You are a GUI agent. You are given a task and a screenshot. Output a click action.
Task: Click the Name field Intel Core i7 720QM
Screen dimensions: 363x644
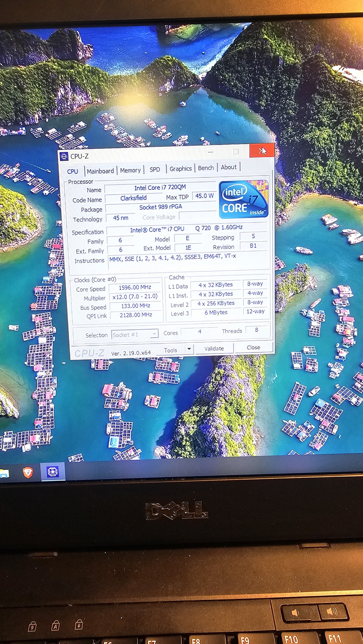click(x=160, y=188)
